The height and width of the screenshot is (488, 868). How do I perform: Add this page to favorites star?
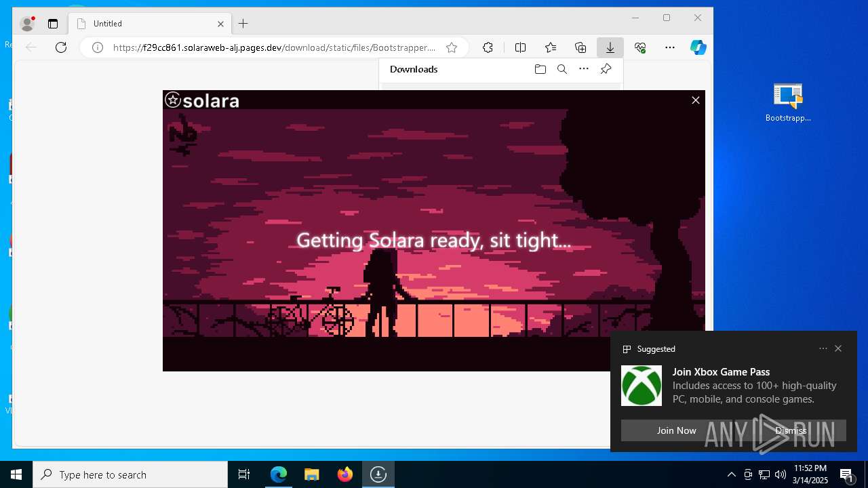(452, 47)
